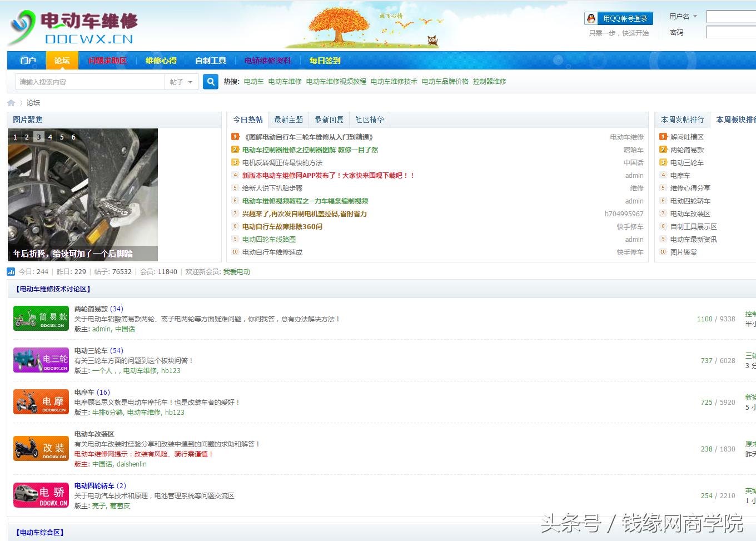
Task: Click the QQ penguin icon on the login button
Action: pyautogui.click(x=590, y=18)
